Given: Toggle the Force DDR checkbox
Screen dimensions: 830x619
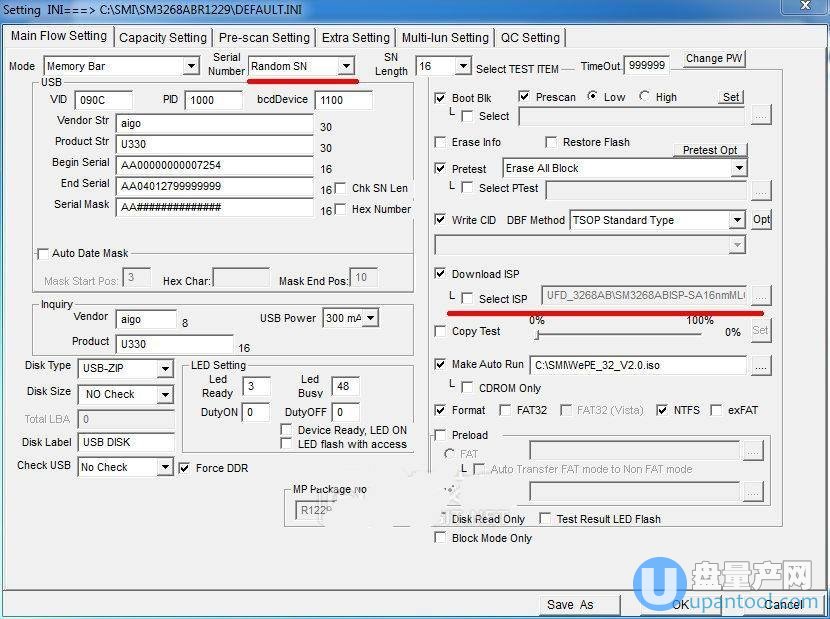Looking at the screenshot, I should (184, 468).
